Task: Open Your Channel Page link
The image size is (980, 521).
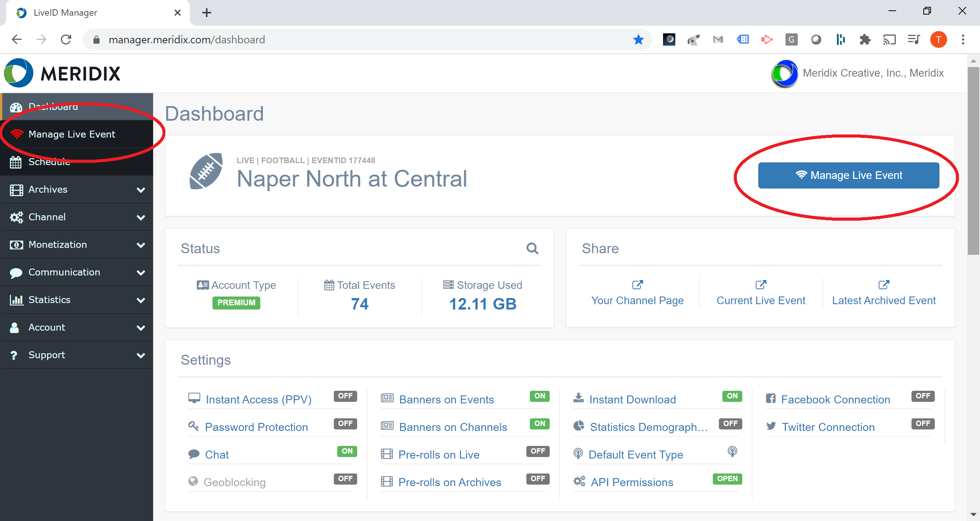Action: coord(637,300)
